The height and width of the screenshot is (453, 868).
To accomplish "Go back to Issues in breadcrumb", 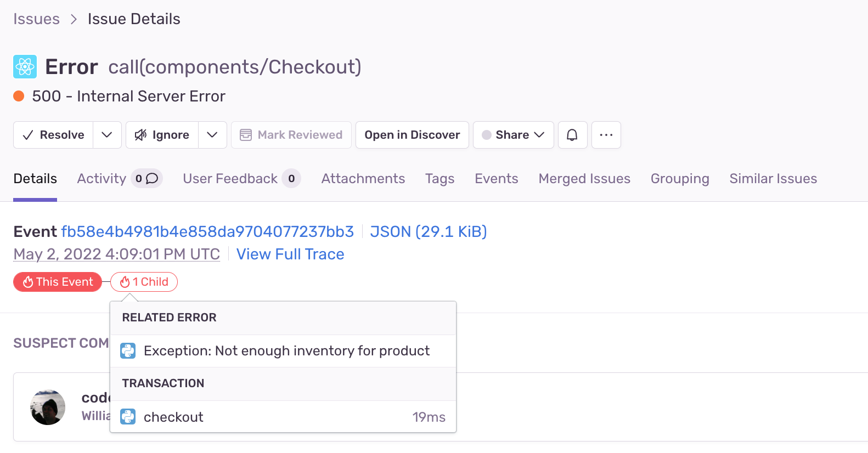I will (36, 19).
